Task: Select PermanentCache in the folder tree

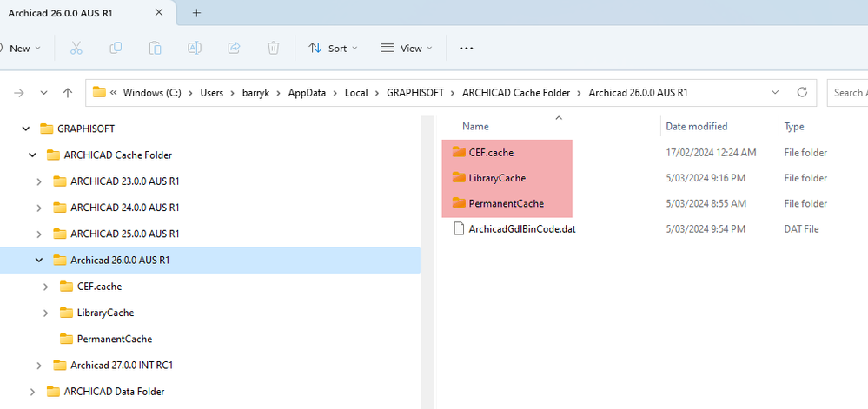Action: tap(114, 339)
